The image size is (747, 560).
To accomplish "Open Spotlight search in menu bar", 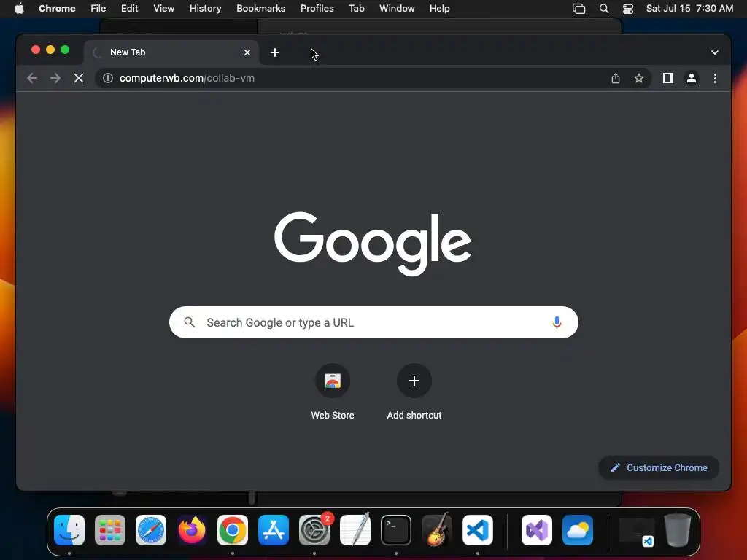I will point(603,8).
